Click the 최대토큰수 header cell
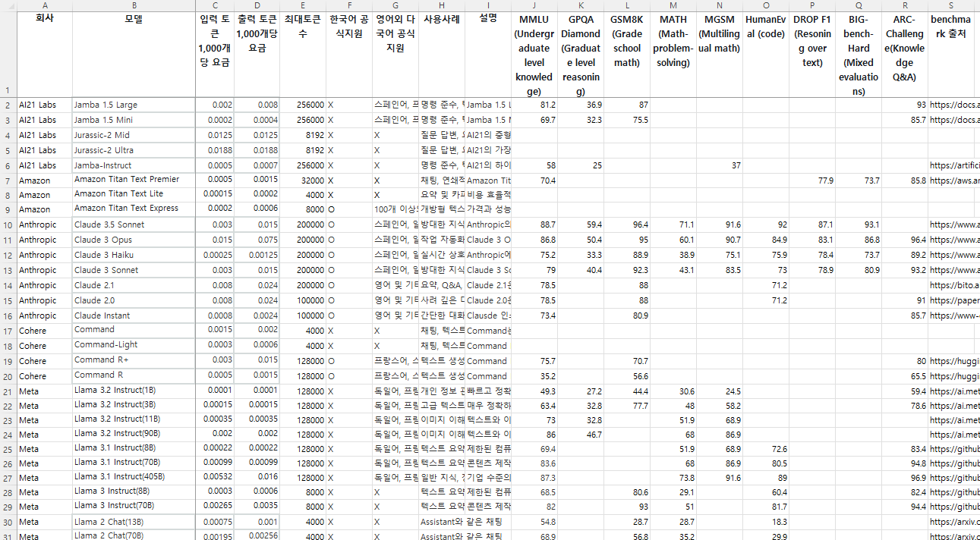Viewport: 980px width, 540px height. (303, 54)
